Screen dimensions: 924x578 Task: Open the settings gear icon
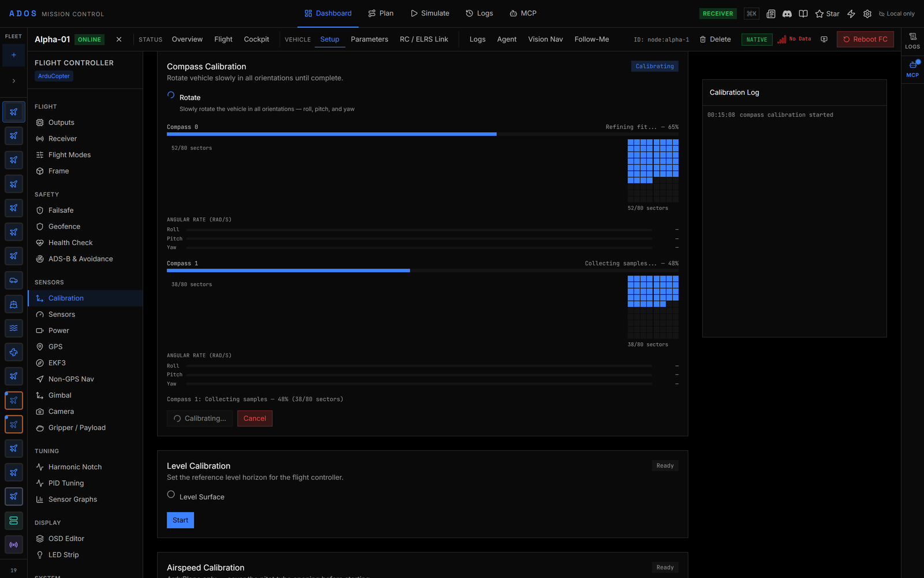click(x=867, y=13)
